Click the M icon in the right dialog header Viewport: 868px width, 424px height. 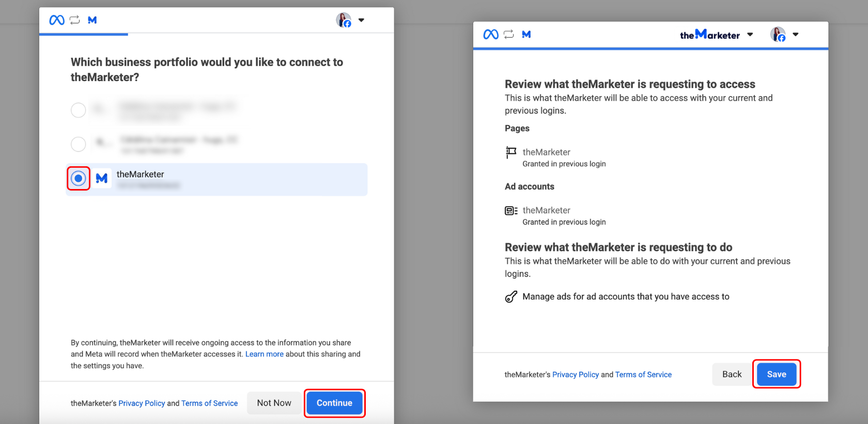tap(526, 34)
